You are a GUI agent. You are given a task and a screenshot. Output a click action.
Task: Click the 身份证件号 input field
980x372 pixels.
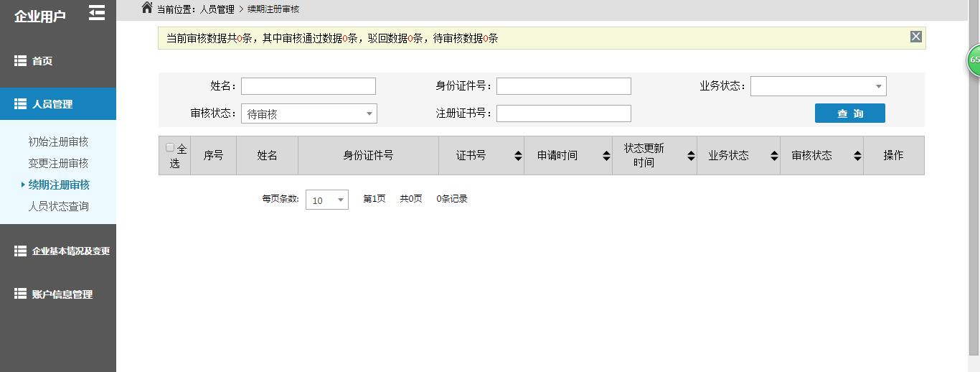[563, 86]
